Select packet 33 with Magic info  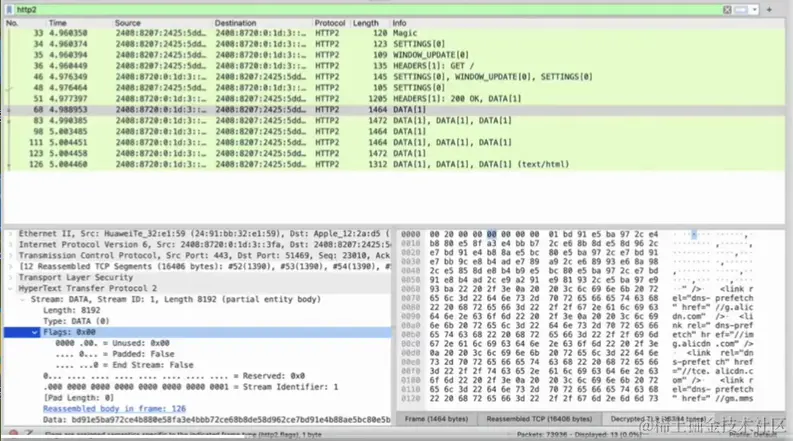[394, 33]
